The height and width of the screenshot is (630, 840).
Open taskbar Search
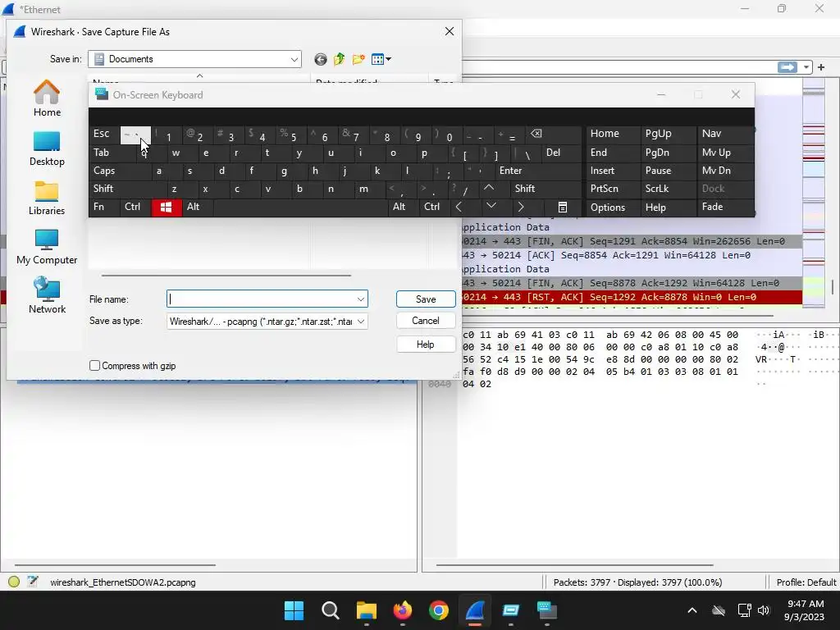[330, 610]
